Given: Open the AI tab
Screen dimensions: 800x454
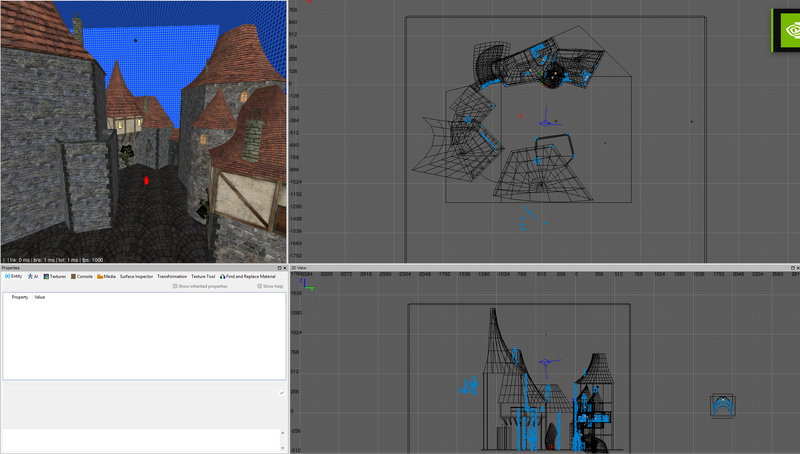Looking at the screenshot, I should tap(33, 276).
